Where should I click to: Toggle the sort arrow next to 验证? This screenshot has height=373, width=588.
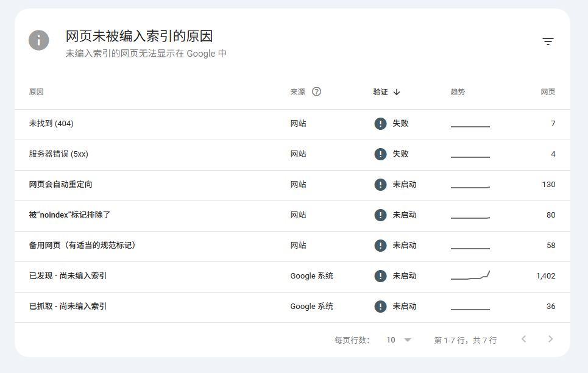pyautogui.click(x=397, y=92)
